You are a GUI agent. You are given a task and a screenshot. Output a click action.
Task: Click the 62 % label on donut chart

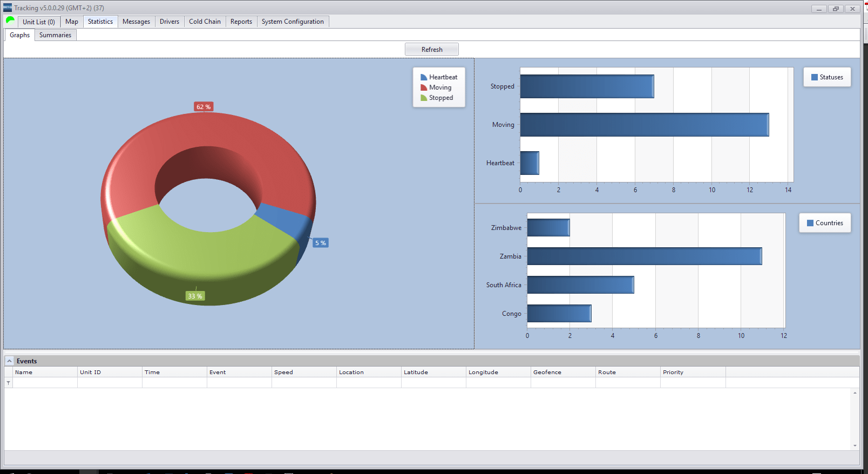pyautogui.click(x=204, y=107)
